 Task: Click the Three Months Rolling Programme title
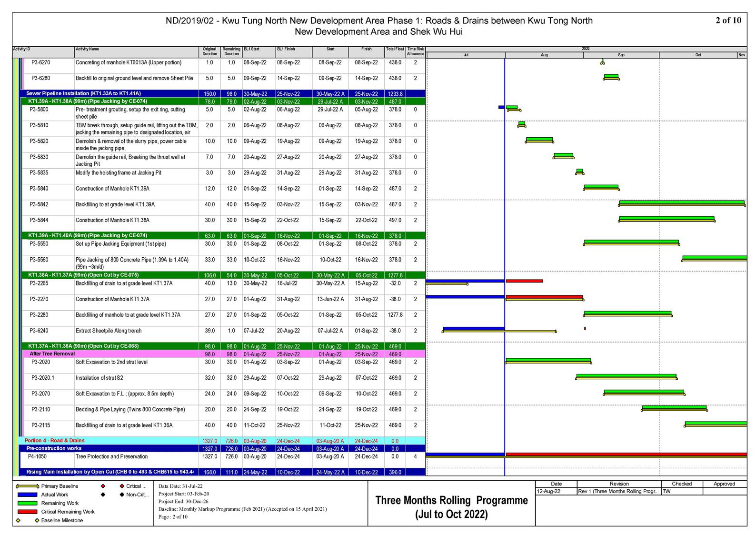coord(451,507)
